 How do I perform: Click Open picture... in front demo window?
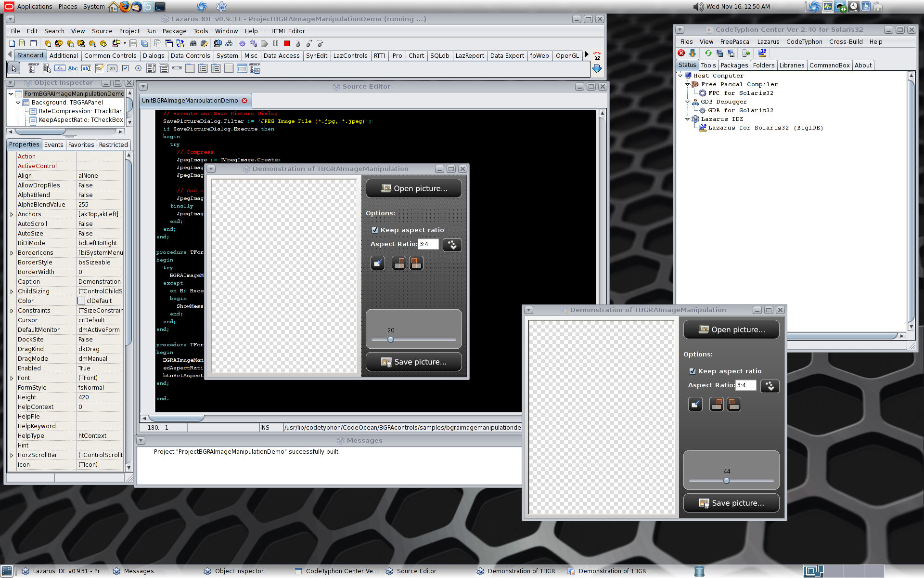tap(414, 188)
